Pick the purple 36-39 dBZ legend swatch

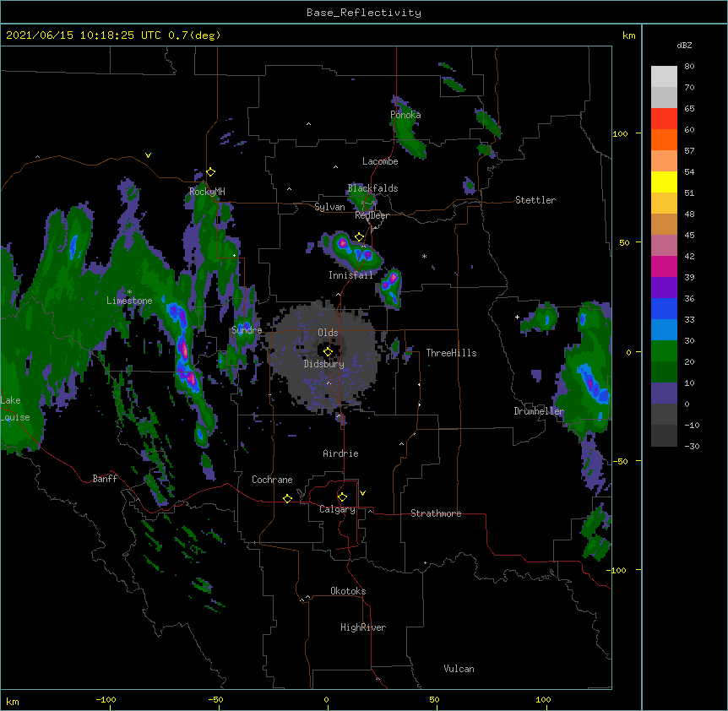click(x=664, y=288)
